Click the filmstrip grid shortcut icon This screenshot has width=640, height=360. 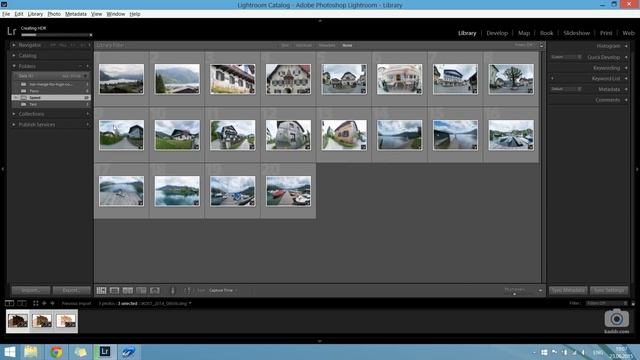(x=36, y=303)
